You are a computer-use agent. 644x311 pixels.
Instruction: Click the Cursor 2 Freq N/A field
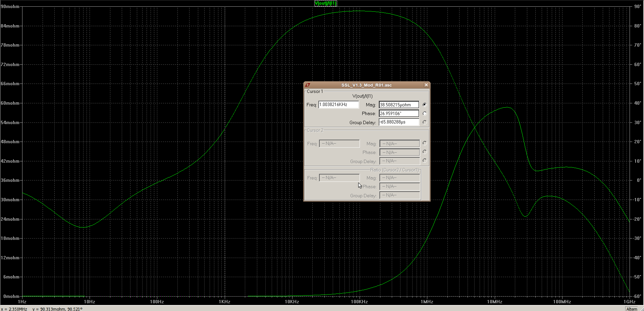(x=339, y=144)
